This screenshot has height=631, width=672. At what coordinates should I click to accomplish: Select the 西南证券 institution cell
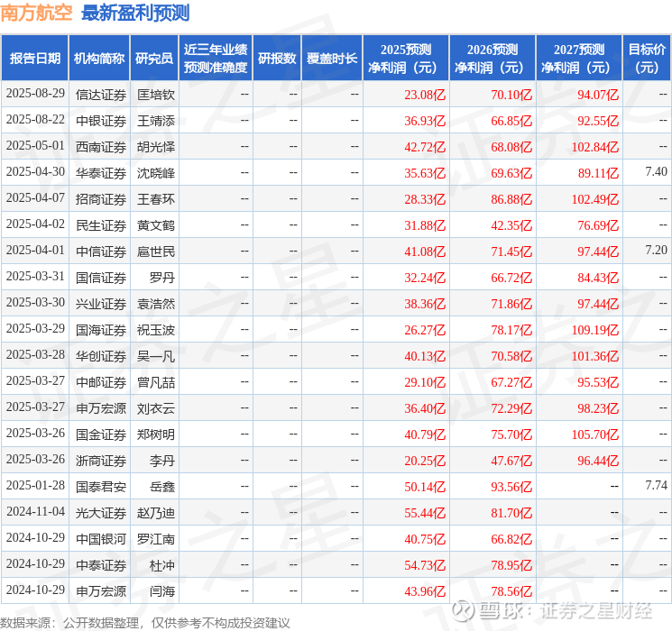pyautogui.click(x=101, y=147)
